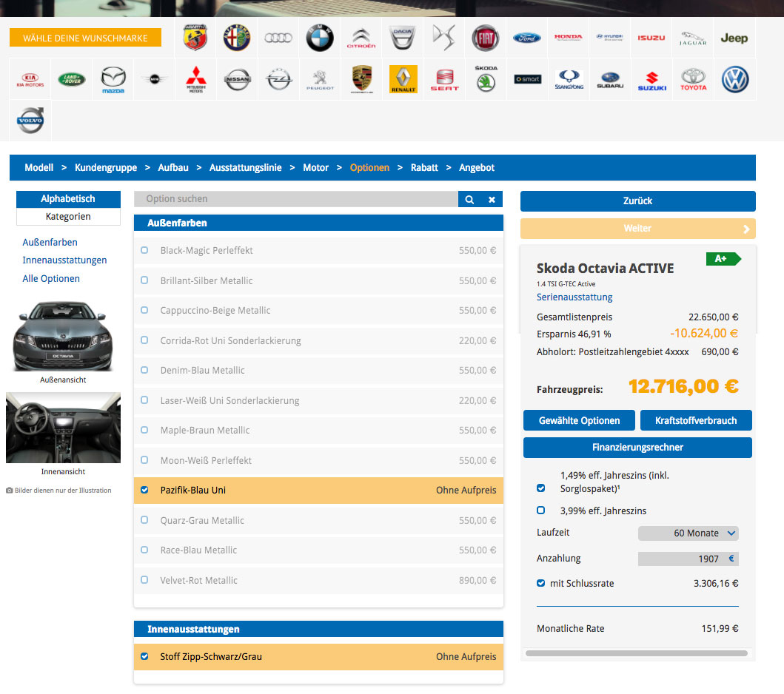
Task: Click the Zurück button
Action: [x=637, y=201]
